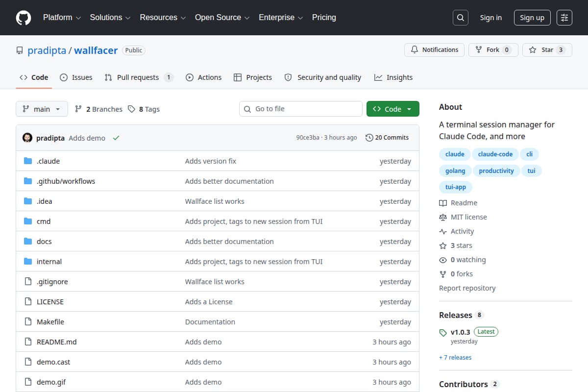Switch to the Projects tab

(x=253, y=77)
